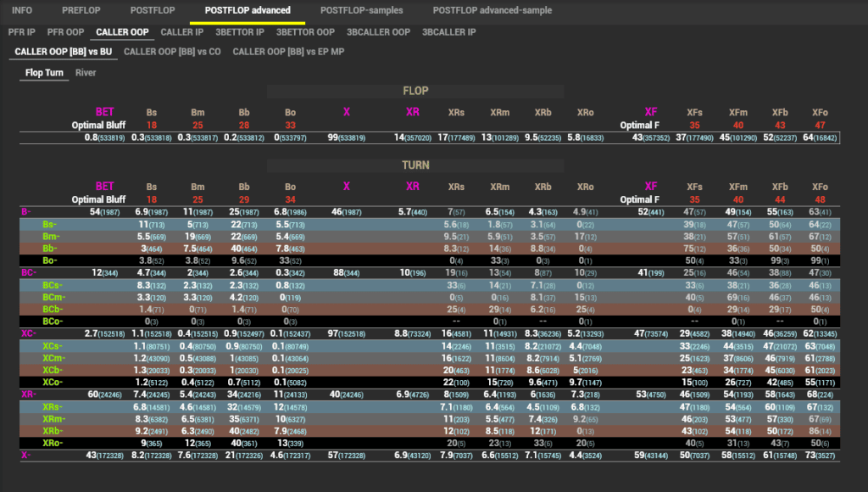Click the XR- row label
868x492 pixels.
coord(29,394)
